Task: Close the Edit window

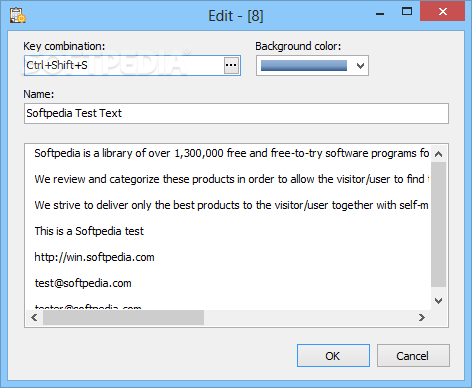Action: 443,12
